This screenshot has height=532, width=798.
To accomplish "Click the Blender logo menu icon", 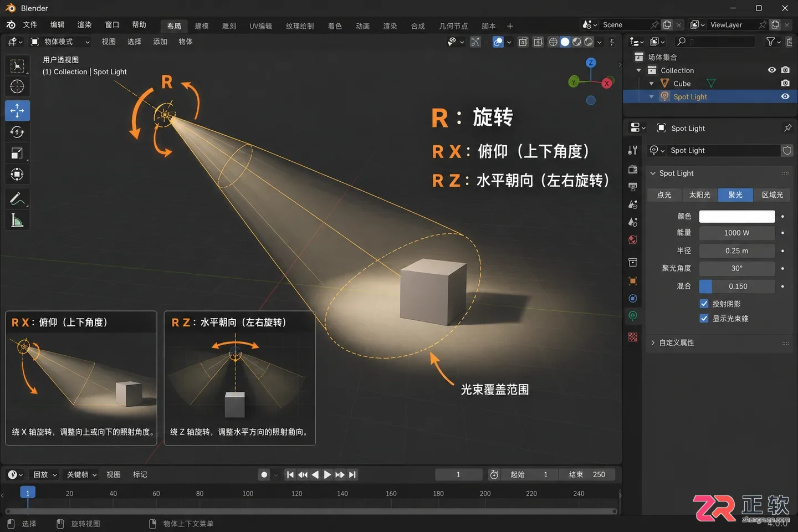I will tap(11, 25).
